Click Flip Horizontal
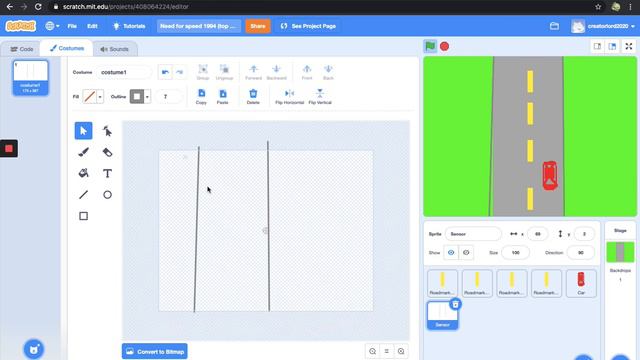The height and width of the screenshot is (360, 640). click(289, 97)
